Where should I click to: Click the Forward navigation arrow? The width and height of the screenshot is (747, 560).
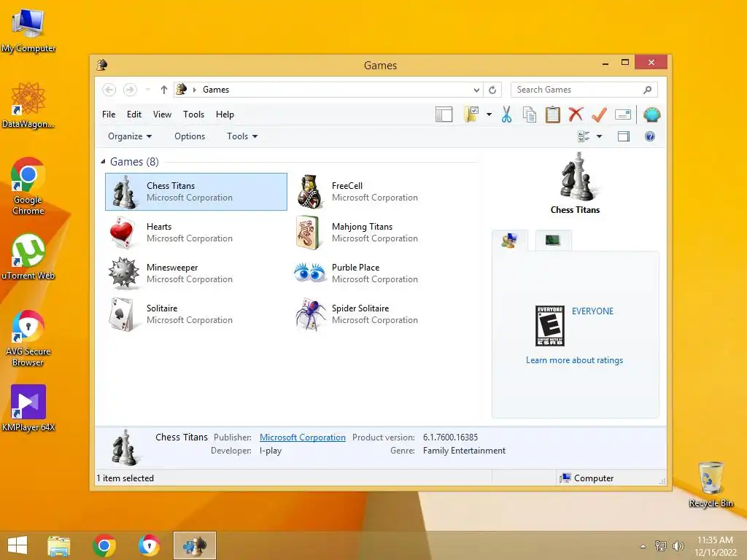click(x=130, y=90)
